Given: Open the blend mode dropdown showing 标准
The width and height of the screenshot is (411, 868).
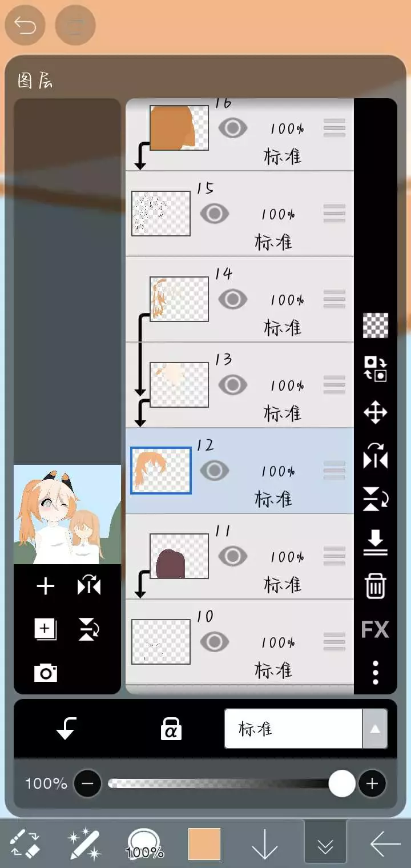Looking at the screenshot, I should (x=306, y=729).
